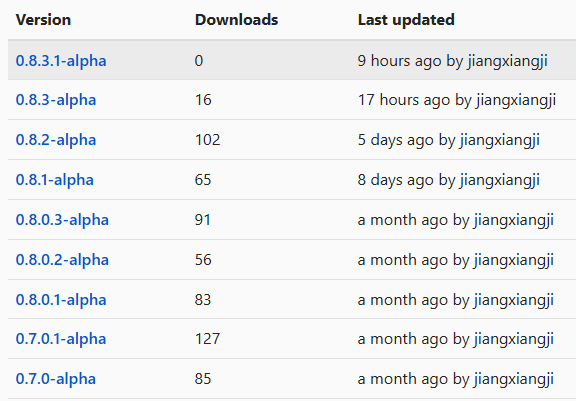The image size is (576, 401).
Task: Navigate to version 0.7.0.1-alpha
Action: coord(61,339)
